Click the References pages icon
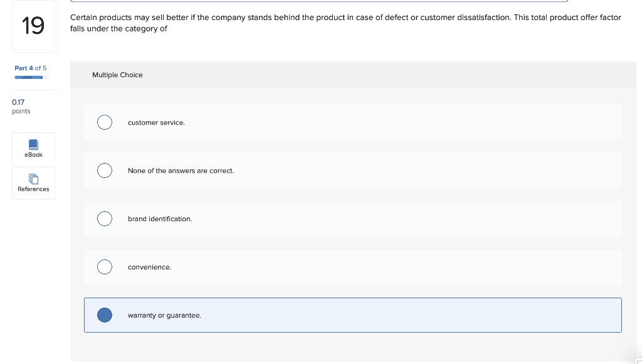This screenshot has height=364, width=642. pyautogui.click(x=33, y=179)
